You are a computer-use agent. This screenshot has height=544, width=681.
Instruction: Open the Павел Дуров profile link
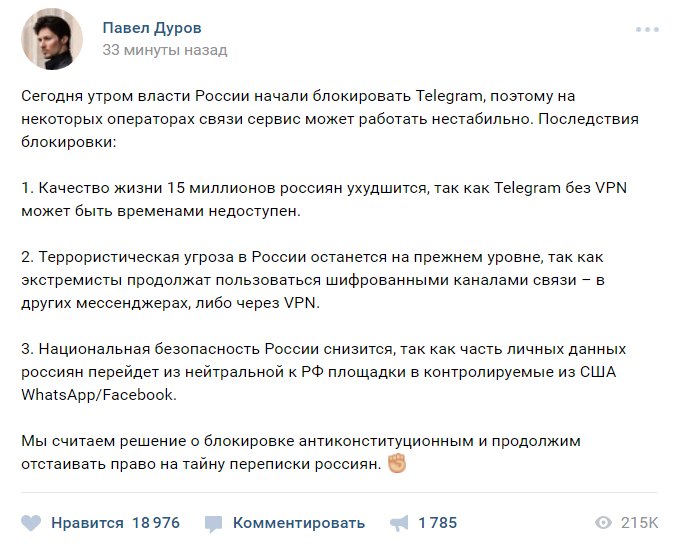click(151, 27)
